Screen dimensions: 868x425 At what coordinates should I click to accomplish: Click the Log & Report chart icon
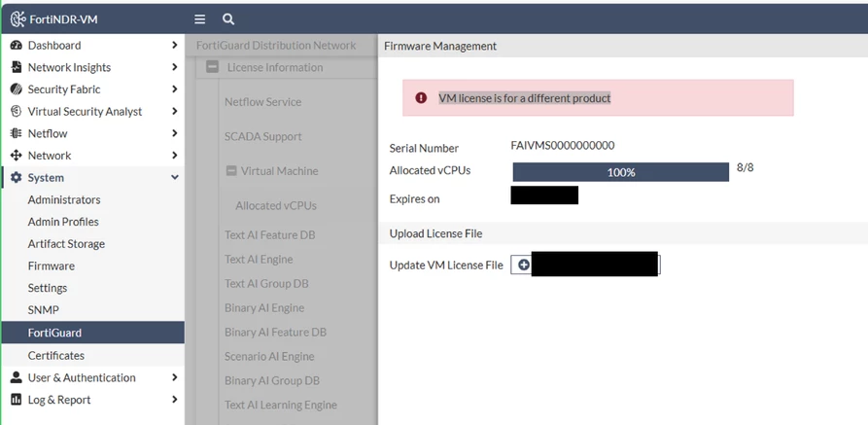pyautogui.click(x=17, y=400)
